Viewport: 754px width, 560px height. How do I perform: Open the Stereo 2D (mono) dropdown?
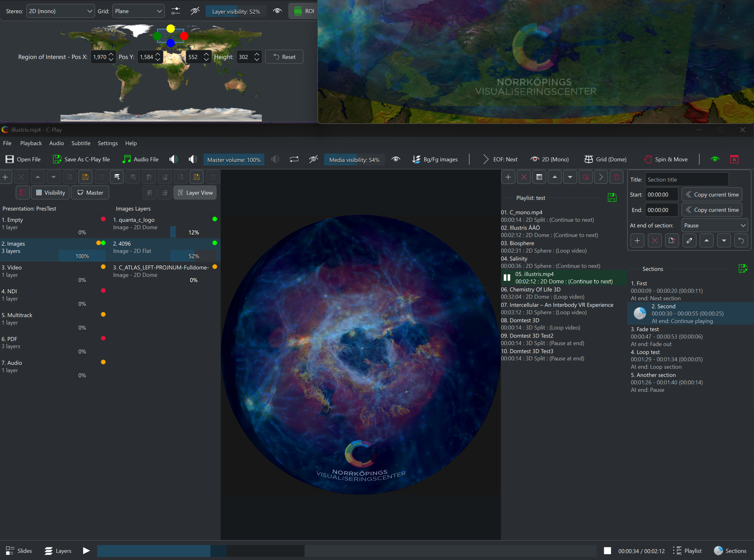tap(60, 11)
